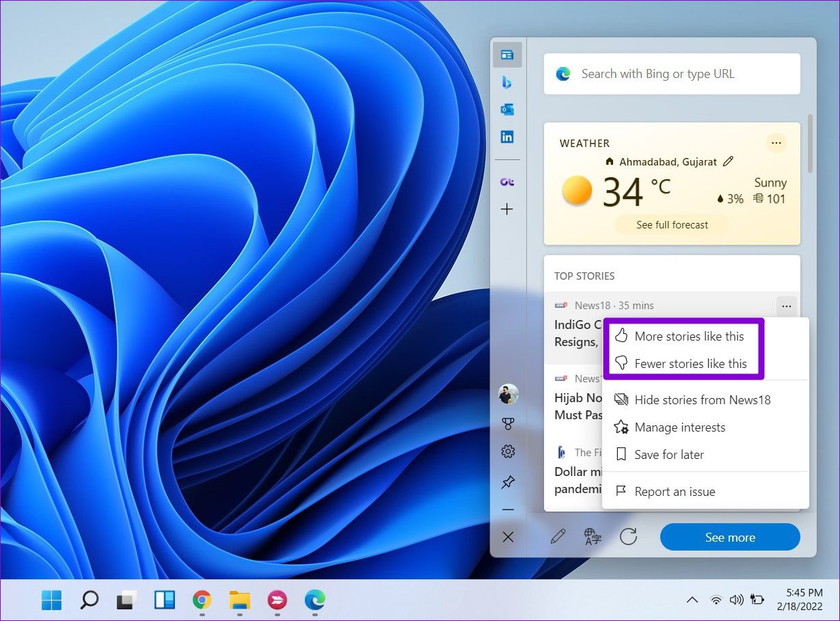
Task: Open the rewards trophy icon
Action: coord(508,424)
